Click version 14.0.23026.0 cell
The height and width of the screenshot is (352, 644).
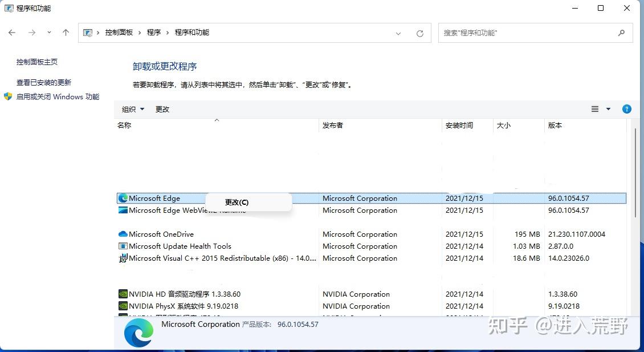click(569, 258)
